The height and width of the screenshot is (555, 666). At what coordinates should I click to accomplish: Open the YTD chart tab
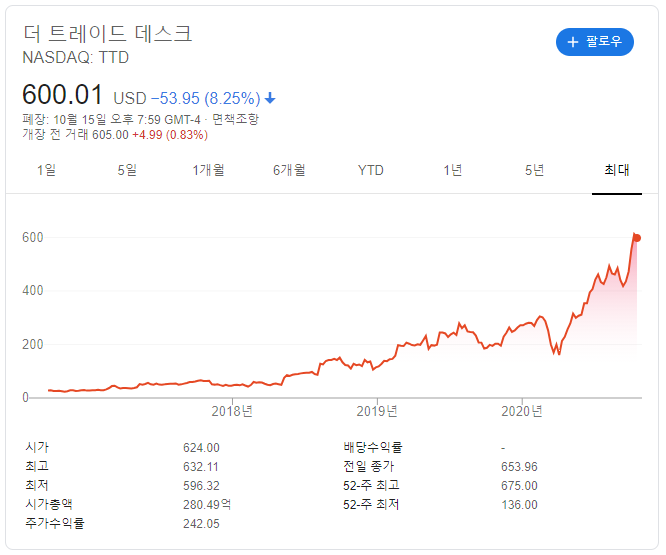coord(370,170)
